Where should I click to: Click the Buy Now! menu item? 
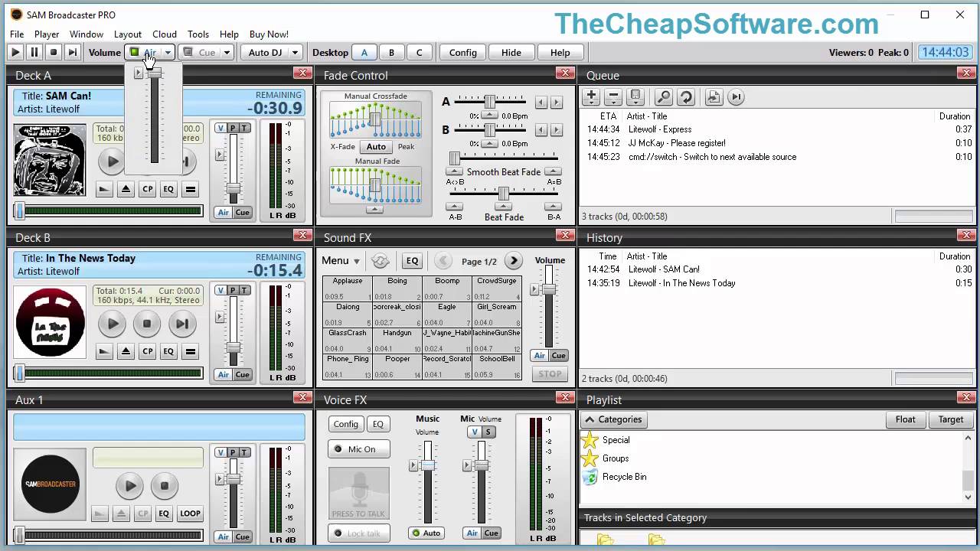pos(269,34)
